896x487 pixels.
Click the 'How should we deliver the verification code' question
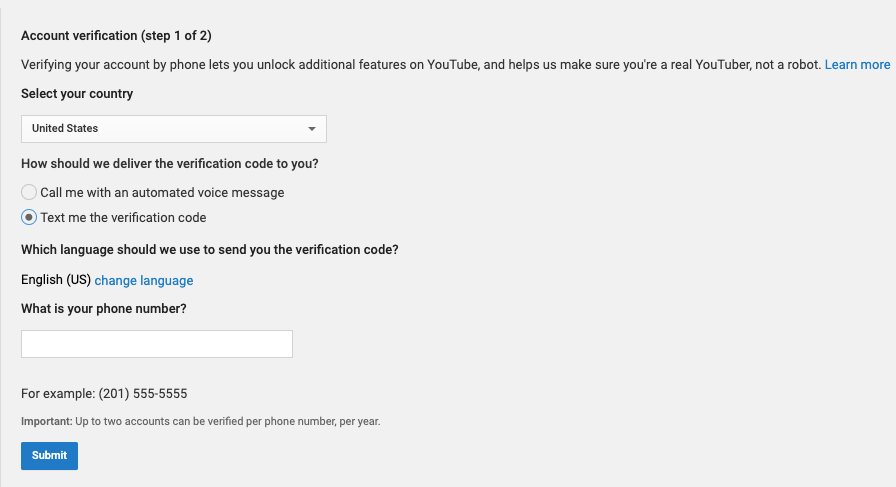click(x=170, y=164)
